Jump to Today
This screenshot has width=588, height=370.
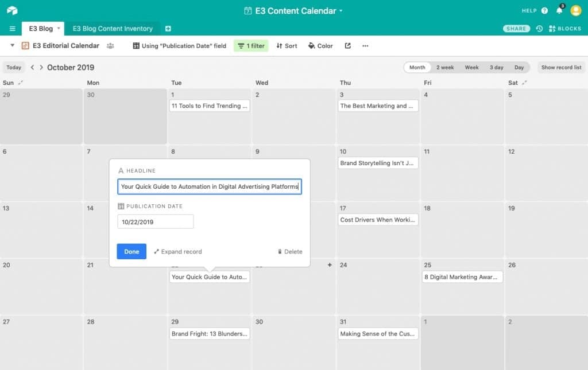[x=14, y=68]
